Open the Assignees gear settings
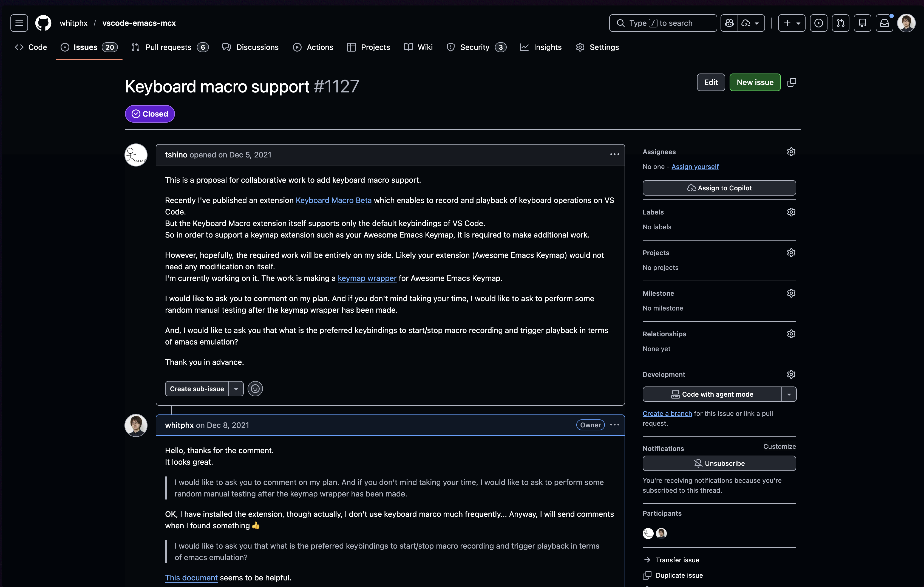The height and width of the screenshot is (587, 924). tap(791, 152)
